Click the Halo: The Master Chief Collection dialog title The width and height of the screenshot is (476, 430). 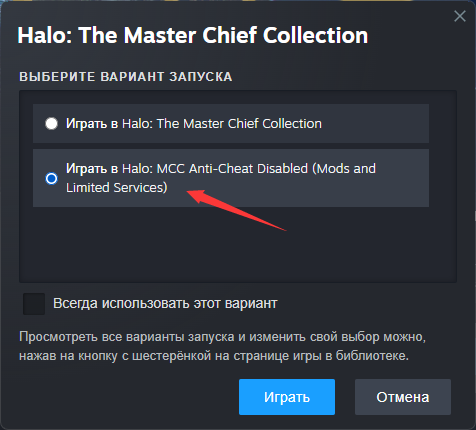click(x=193, y=35)
